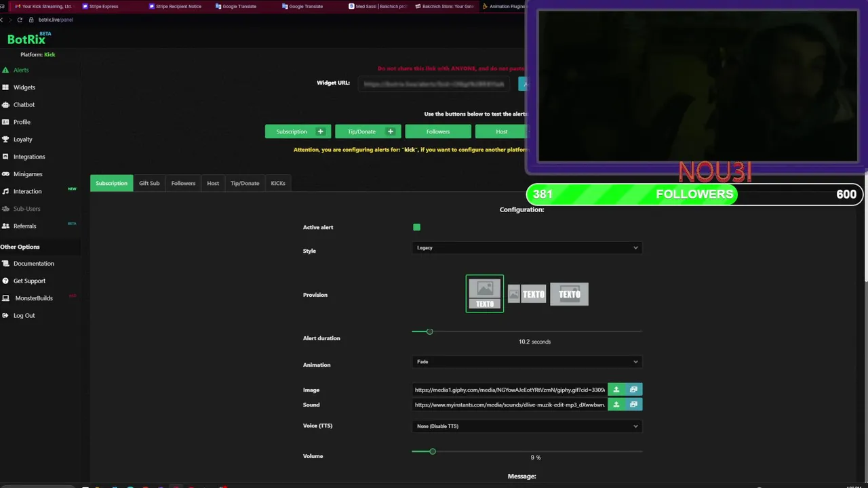
Task: Open Integrations from the sidebar
Action: 29,157
